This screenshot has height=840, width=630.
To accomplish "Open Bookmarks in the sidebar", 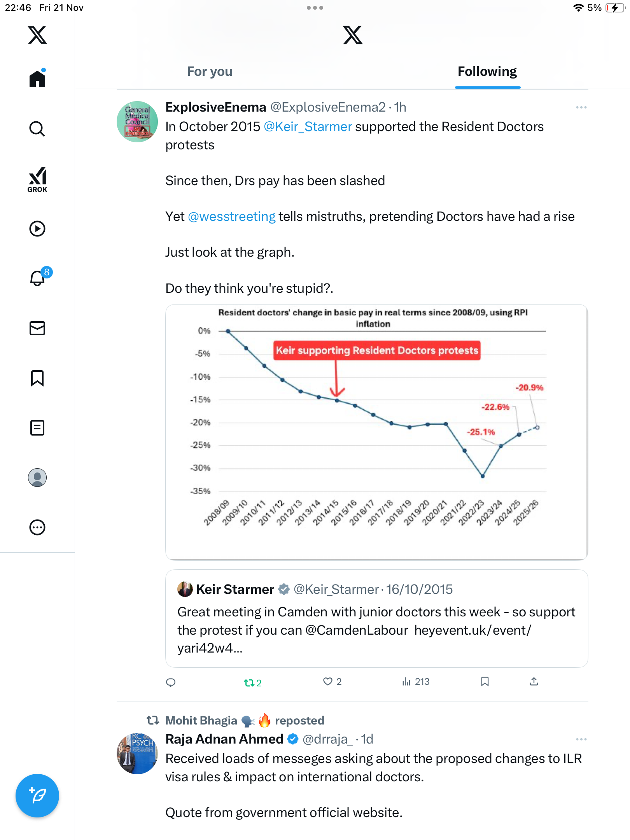I will tap(37, 378).
